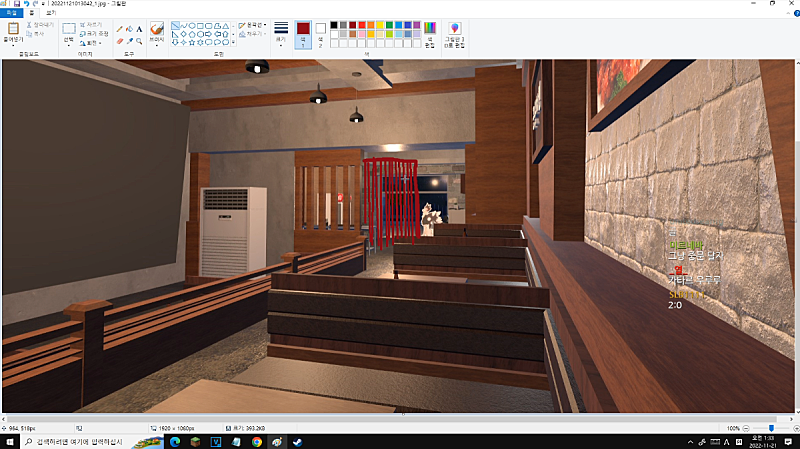The height and width of the screenshot is (449, 800).
Task: Select the Eraser tool
Action: (119, 41)
